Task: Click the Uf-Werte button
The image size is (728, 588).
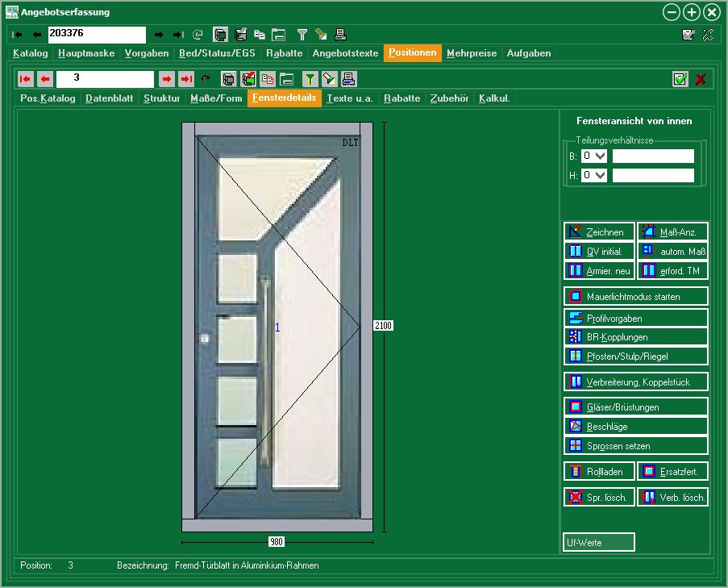Action: pos(598,542)
